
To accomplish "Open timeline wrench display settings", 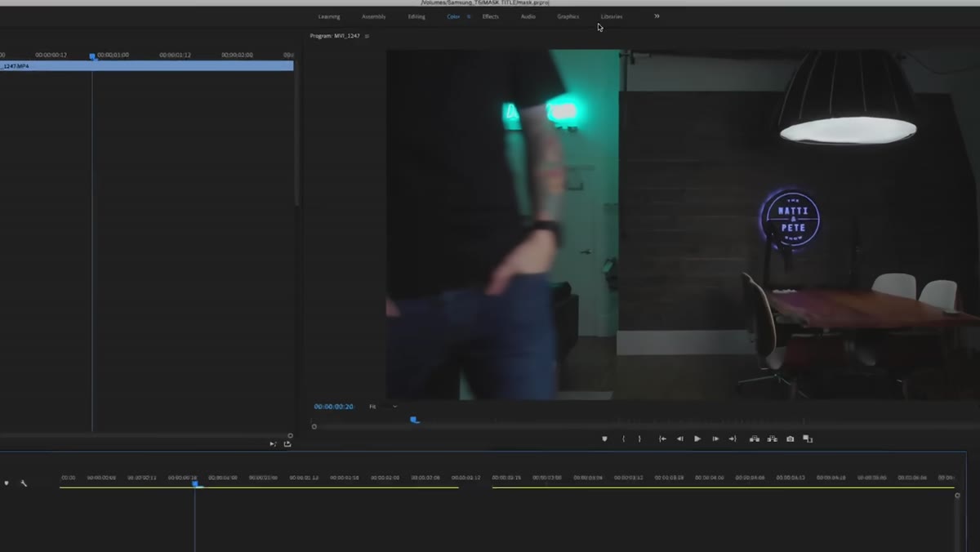I will (24, 483).
